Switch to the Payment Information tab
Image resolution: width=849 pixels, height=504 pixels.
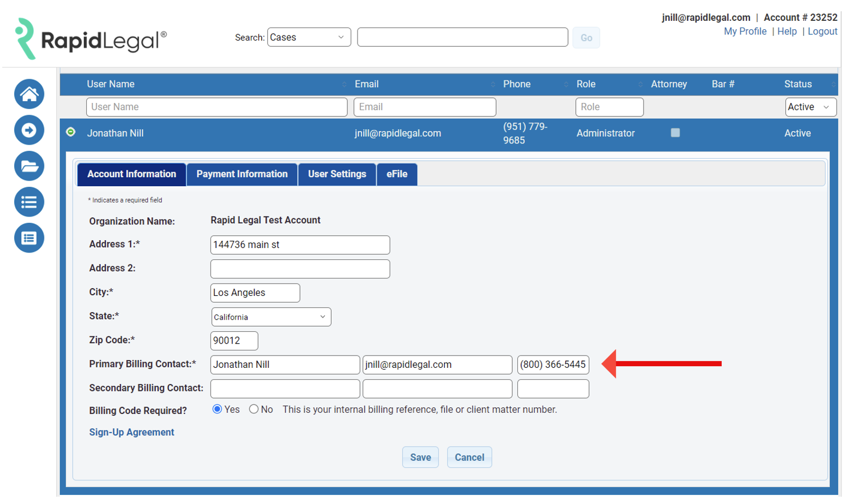click(242, 174)
